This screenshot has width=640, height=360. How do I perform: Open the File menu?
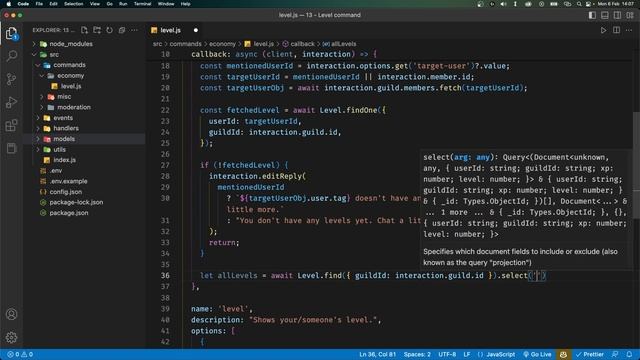39,4
